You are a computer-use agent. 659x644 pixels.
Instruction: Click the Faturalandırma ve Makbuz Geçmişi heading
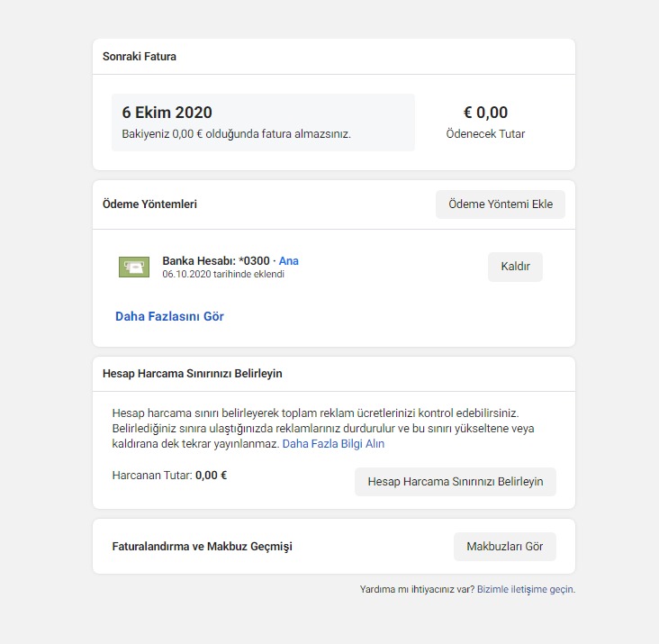203,547
